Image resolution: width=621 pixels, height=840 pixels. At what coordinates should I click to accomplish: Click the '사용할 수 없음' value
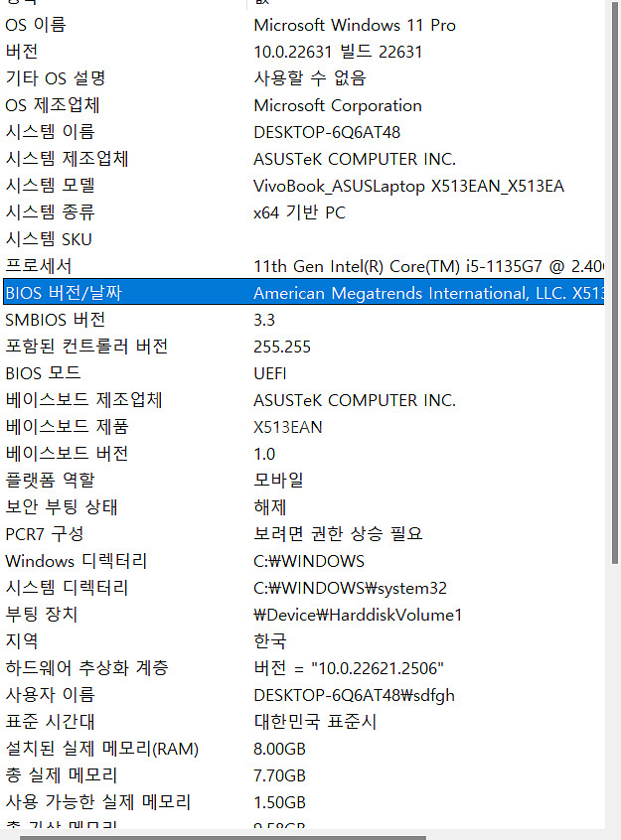click(309, 78)
